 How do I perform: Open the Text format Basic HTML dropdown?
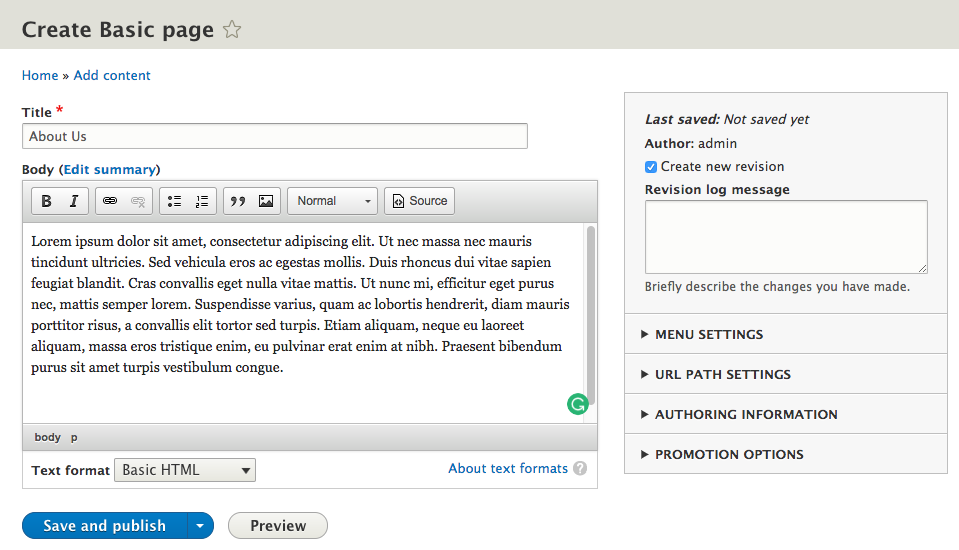coord(185,470)
